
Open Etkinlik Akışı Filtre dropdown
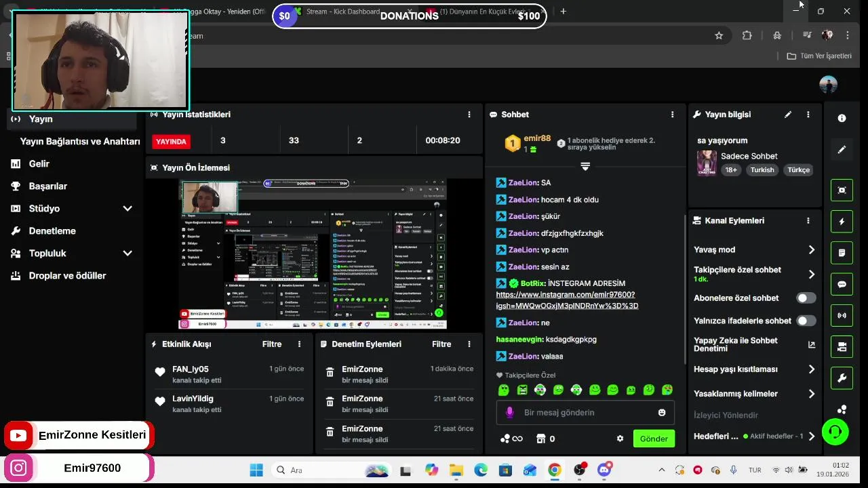pyautogui.click(x=272, y=344)
